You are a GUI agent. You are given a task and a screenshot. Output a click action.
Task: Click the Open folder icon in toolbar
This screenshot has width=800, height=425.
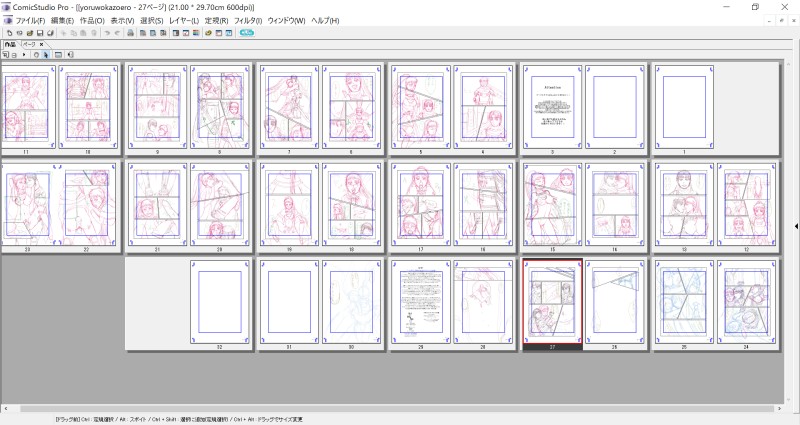(30, 33)
